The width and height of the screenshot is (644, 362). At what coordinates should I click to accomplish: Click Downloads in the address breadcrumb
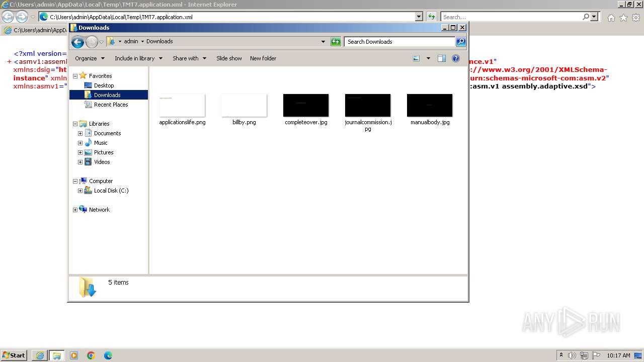(x=159, y=42)
